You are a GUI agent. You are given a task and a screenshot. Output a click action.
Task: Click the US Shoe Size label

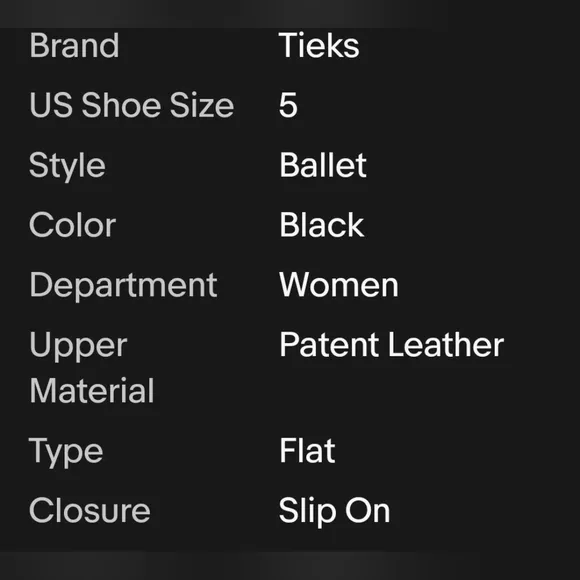(x=132, y=105)
